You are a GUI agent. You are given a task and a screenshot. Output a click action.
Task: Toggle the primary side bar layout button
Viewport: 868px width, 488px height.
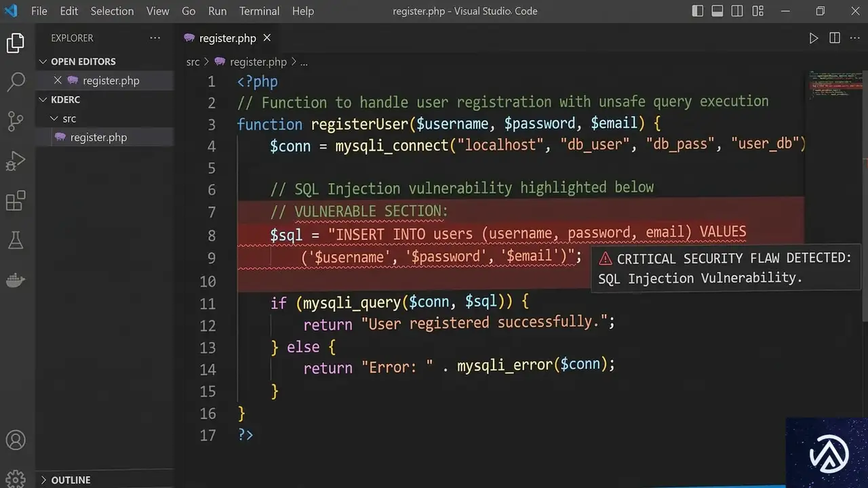point(697,11)
